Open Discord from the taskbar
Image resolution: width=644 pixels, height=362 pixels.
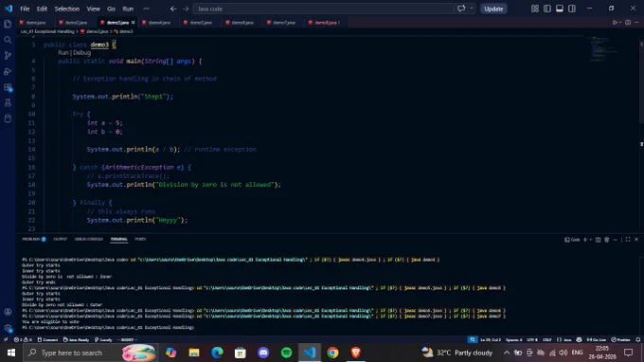coord(263,353)
